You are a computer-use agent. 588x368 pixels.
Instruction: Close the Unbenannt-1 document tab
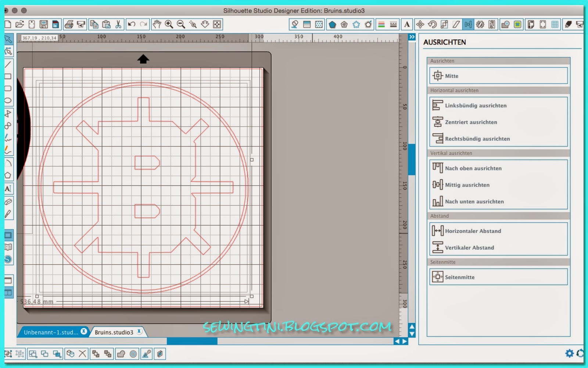click(x=84, y=331)
